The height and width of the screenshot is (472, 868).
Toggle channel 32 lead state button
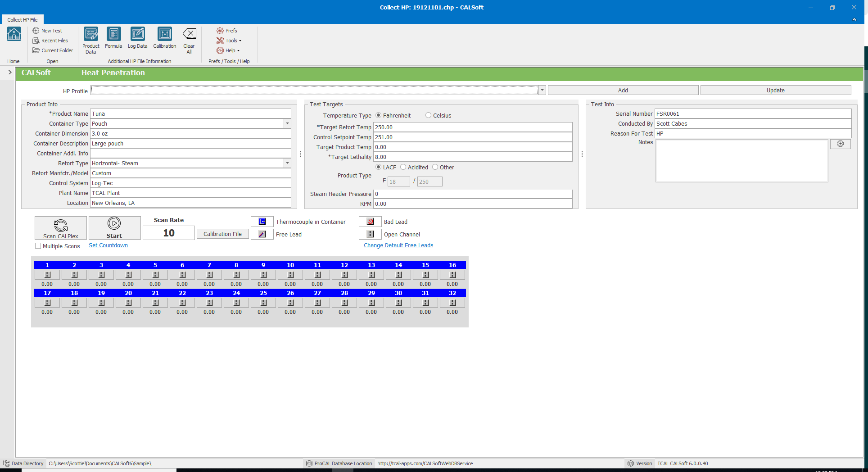pyautogui.click(x=452, y=303)
